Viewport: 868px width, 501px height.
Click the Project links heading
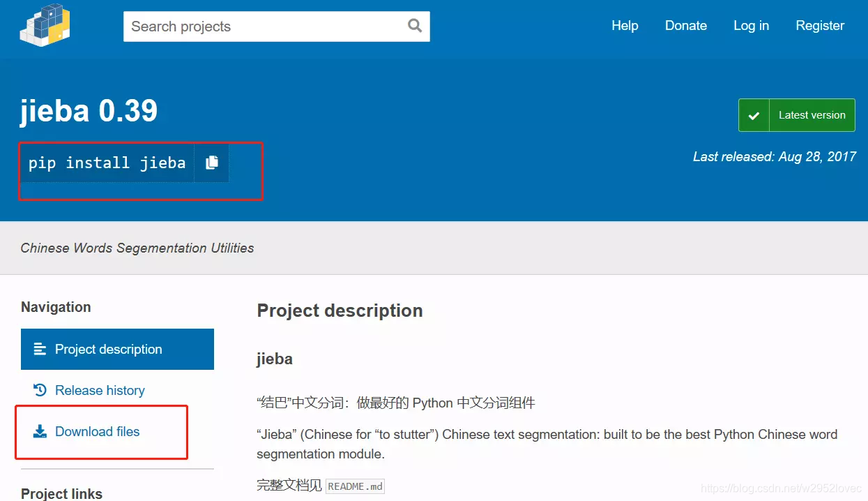(x=61, y=493)
